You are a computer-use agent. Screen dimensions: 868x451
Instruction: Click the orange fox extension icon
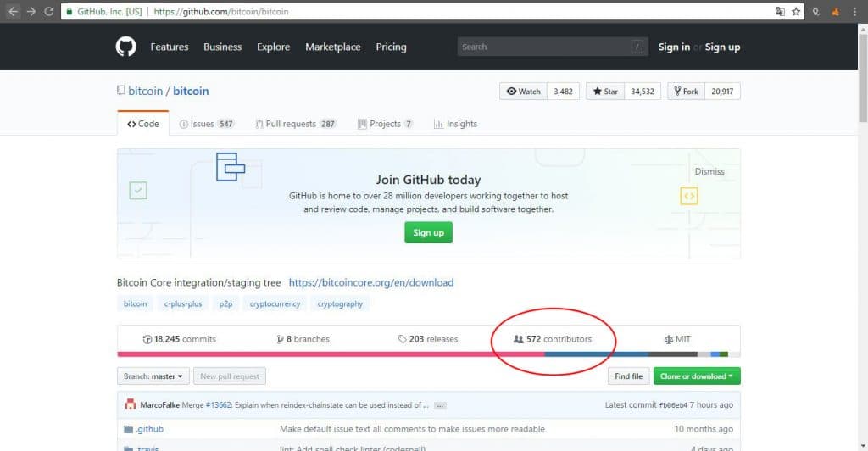click(x=835, y=12)
